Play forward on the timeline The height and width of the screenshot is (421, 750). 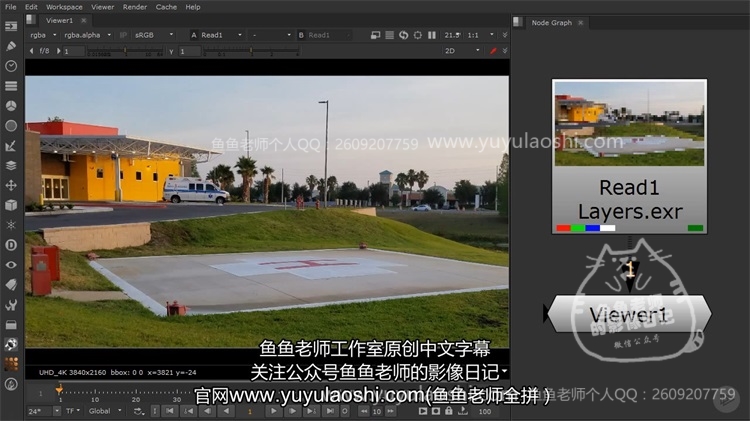pos(273,411)
